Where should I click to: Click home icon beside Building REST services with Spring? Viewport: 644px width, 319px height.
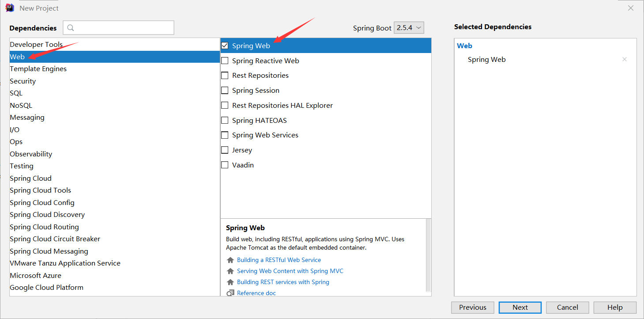pos(230,282)
